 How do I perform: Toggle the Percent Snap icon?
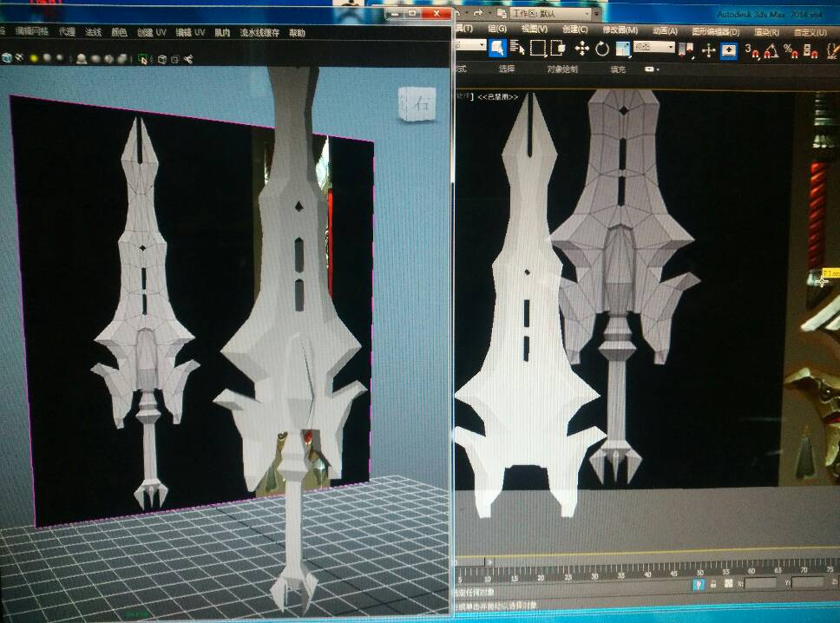click(x=791, y=51)
